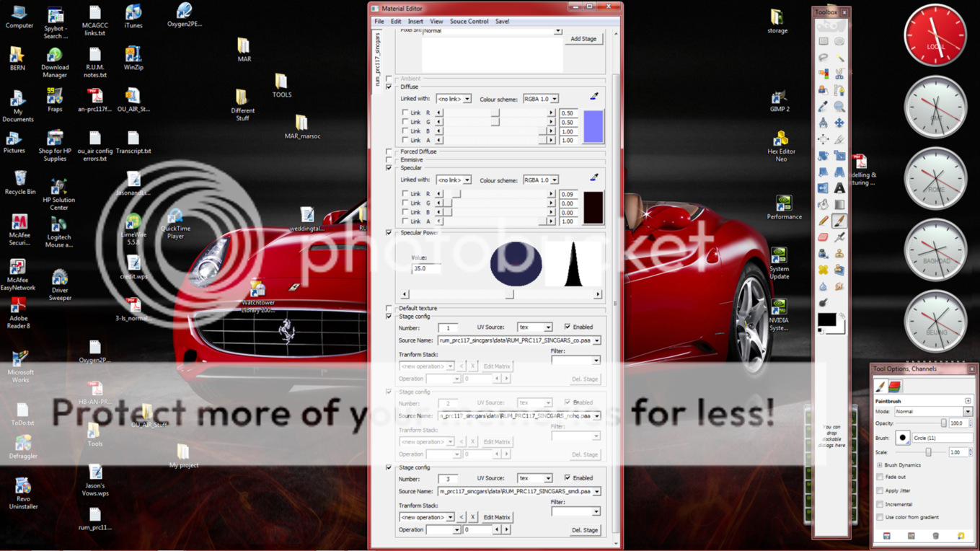Select the Text tool in Toolbox
This screenshot has width=980, height=551.
(x=839, y=188)
